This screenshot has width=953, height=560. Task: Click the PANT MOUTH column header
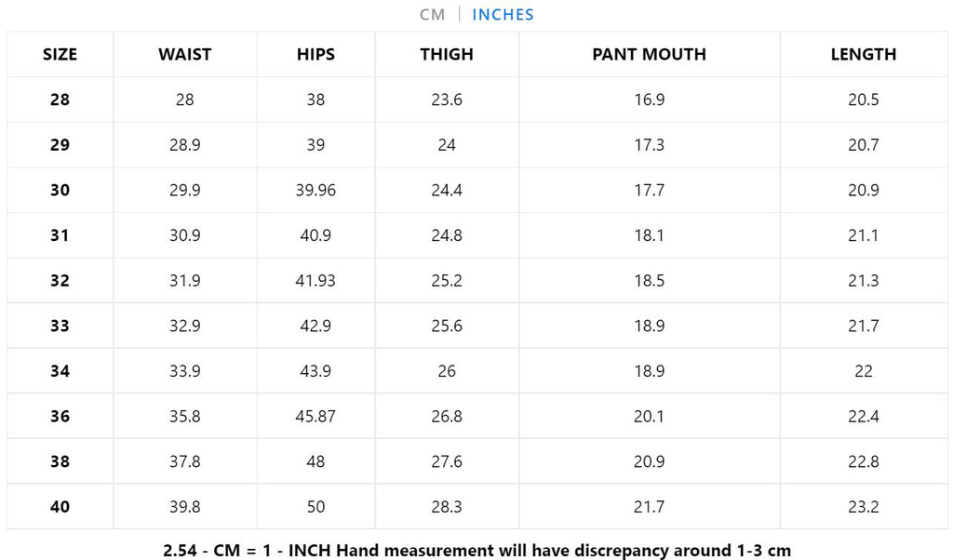(649, 55)
